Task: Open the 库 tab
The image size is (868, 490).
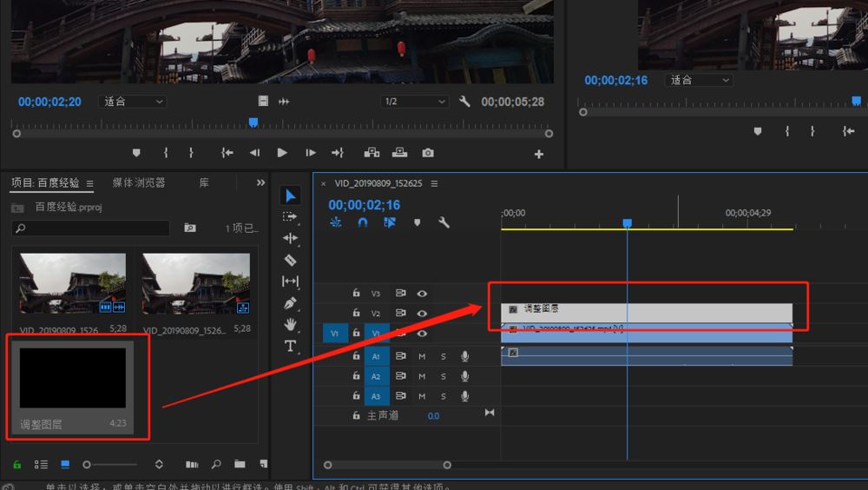Action: pyautogui.click(x=204, y=183)
